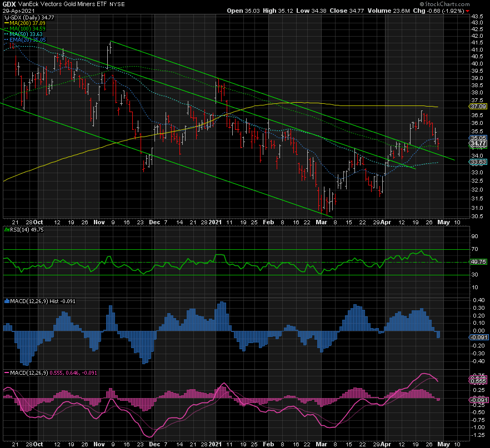Click the 0.40 level on MACD histogram axis
This screenshot has width=490, height=448.
479,300
